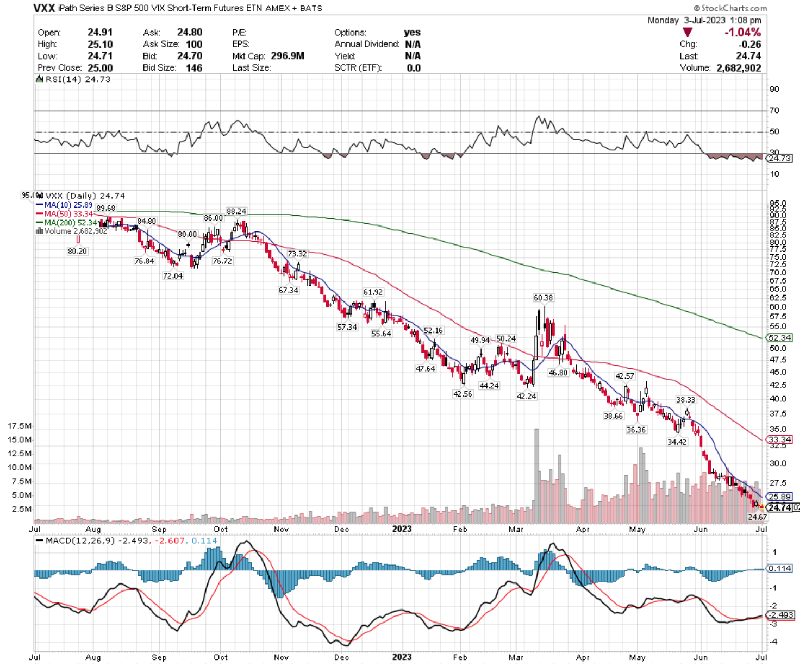
Task: Click the 88.24 peak price label
Action: [236, 211]
